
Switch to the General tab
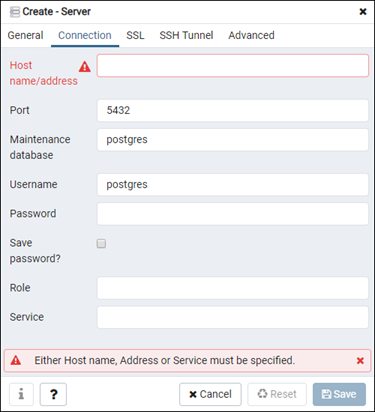(25, 35)
